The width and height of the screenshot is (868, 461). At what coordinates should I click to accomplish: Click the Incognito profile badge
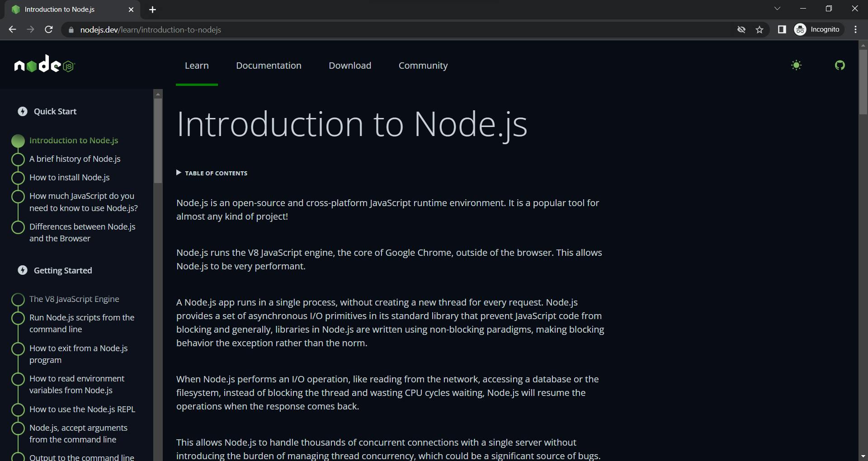tap(818, 29)
